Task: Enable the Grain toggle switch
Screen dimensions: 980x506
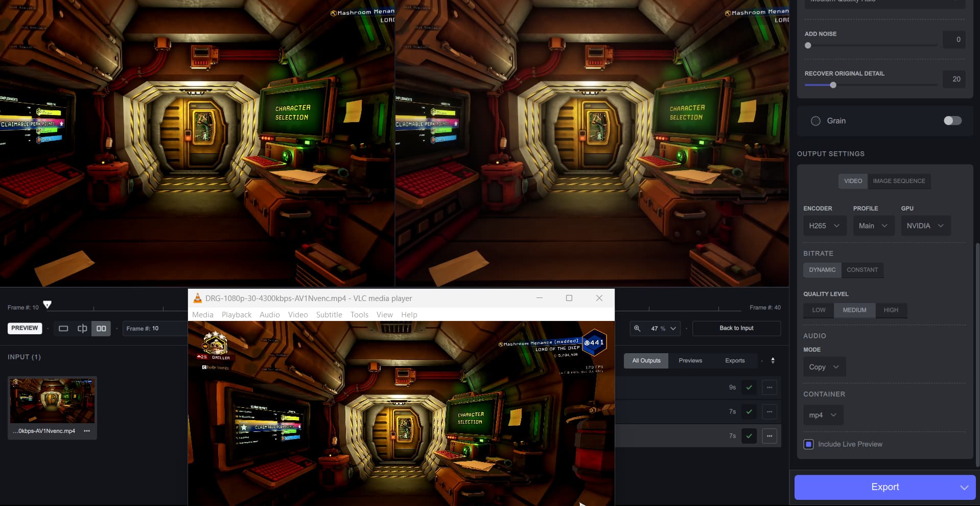Action: (x=952, y=121)
